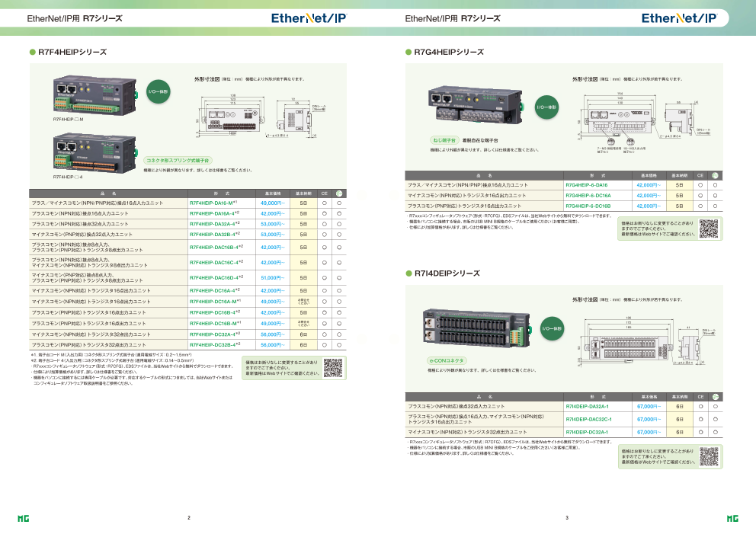Click the 基本価格 column header in the R7G4HEIP table
Screen dimensions: 756x534
coord(649,175)
